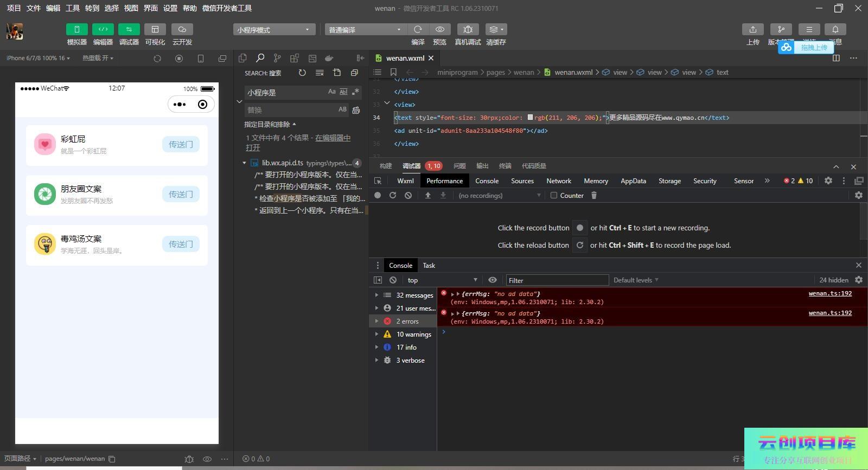Click 传送门 button for 朋友圈文案
The width and height of the screenshot is (868, 470).
[181, 194]
